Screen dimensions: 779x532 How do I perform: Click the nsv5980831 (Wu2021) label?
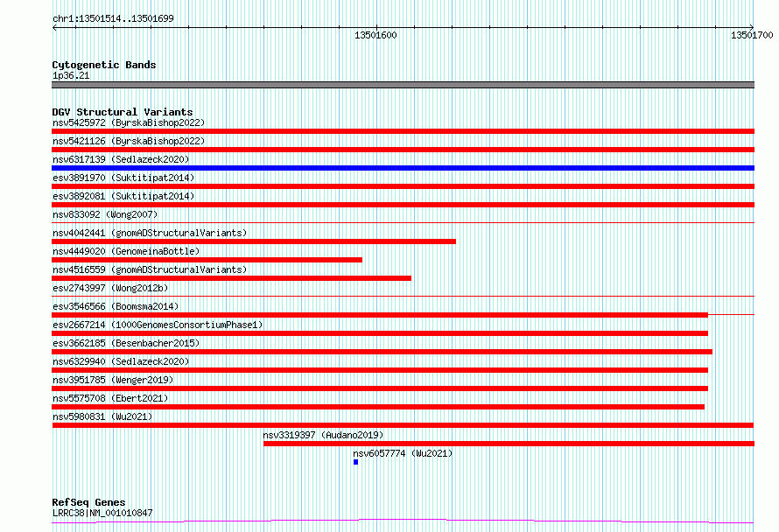[102, 416]
